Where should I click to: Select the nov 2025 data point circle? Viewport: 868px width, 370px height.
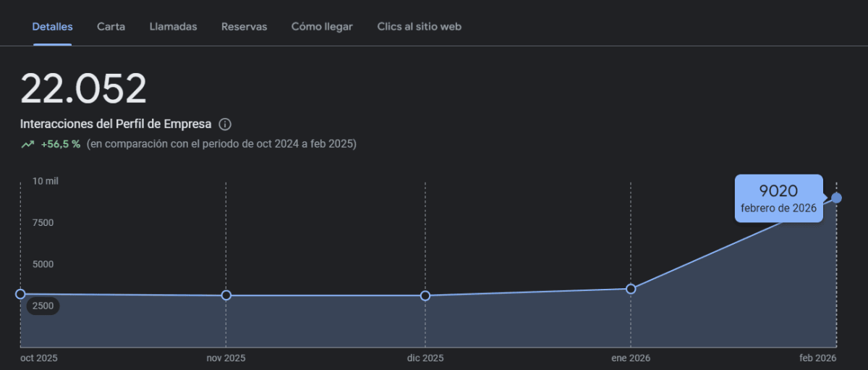(226, 295)
